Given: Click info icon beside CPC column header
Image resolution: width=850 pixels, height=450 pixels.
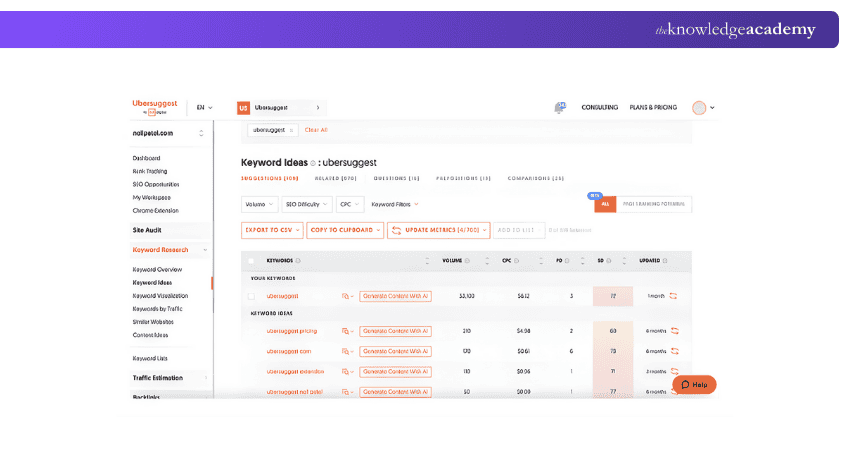Looking at the screenshot, I should point(516,261).
